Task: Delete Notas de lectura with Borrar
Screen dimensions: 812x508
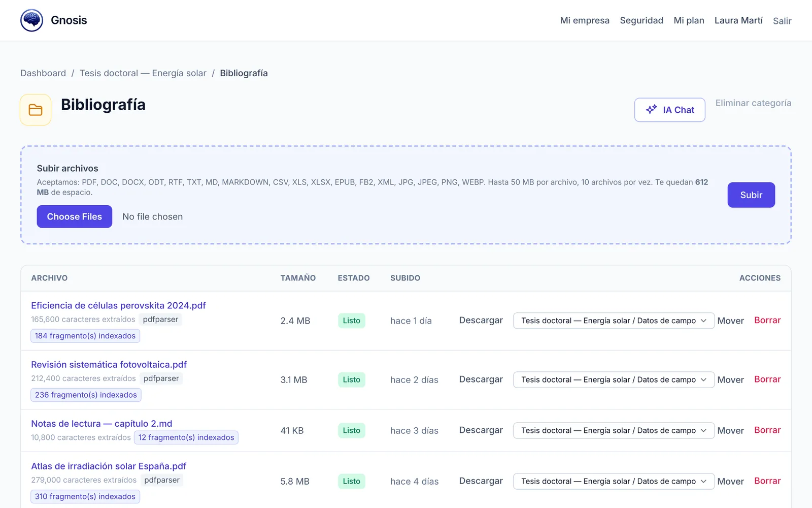Action: click(x=767, y=430)
